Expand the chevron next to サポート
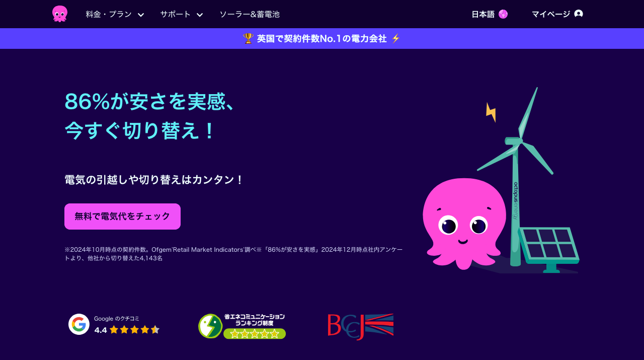The width and height of the screenshot is (644, 360). click(200, 15)
